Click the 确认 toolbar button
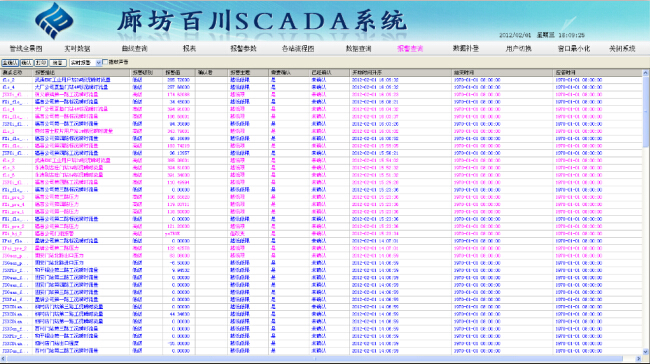 (x=27, y=63)
